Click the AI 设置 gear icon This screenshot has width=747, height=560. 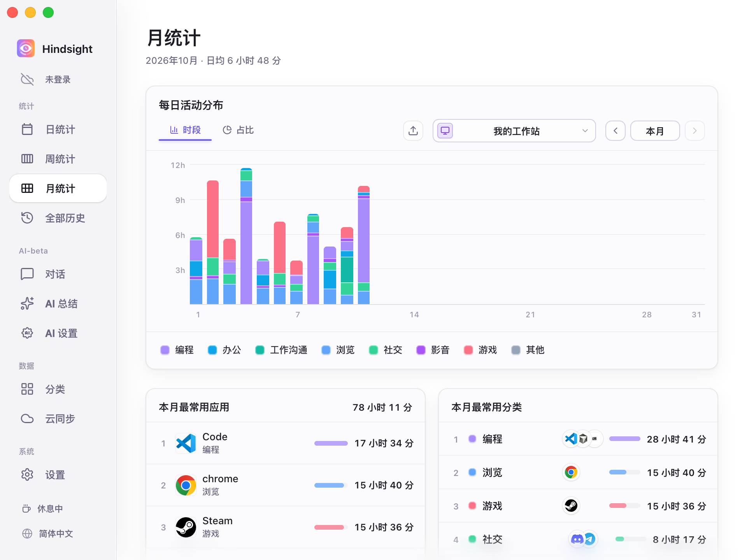(27, 333)
